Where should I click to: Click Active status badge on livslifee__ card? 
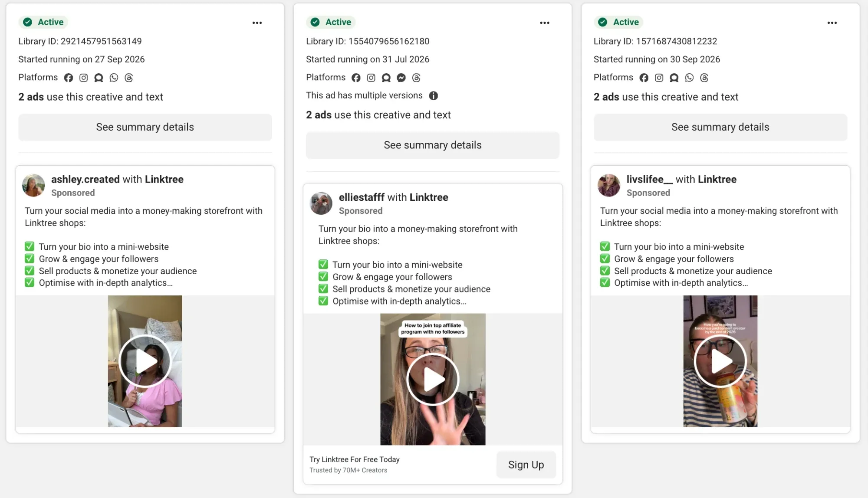click(618, 22)
